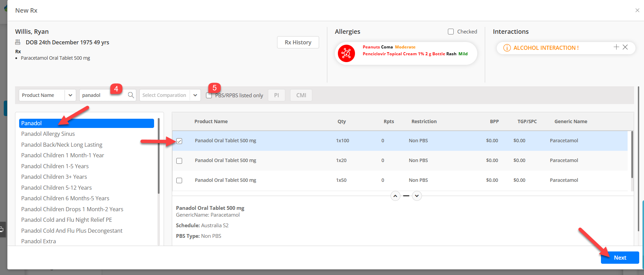Viewport: 644px width, 275px height.
Task: Expand details panel with down chevron
Action: point(417,196)
